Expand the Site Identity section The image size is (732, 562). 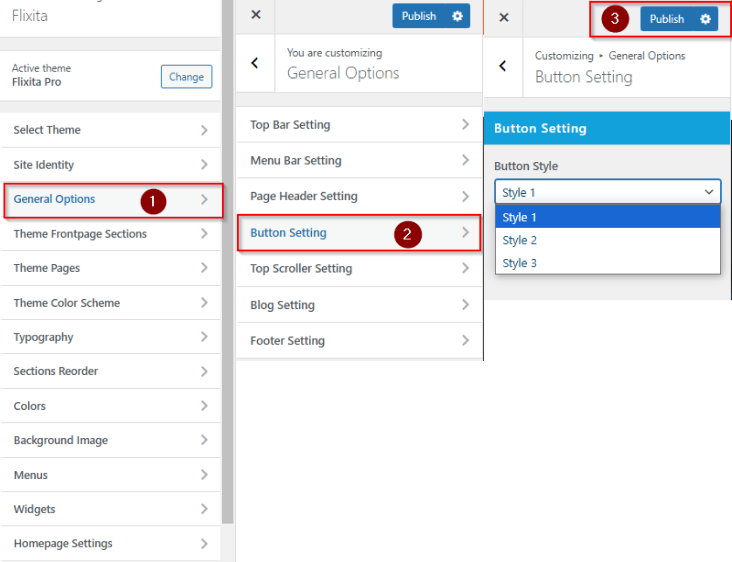[111, 165]
